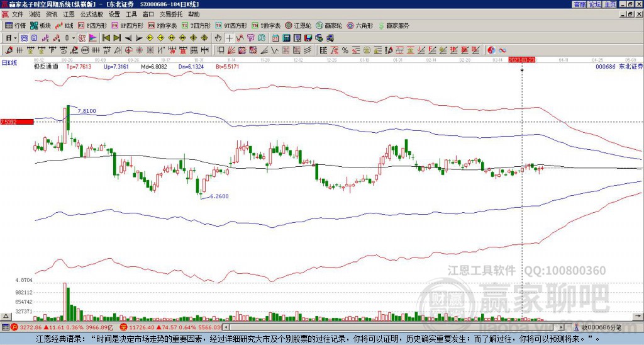The width and height of the screenshot is (644, 345).
Task: Click the volume panel up-triangle button
Action: point(6,316)
